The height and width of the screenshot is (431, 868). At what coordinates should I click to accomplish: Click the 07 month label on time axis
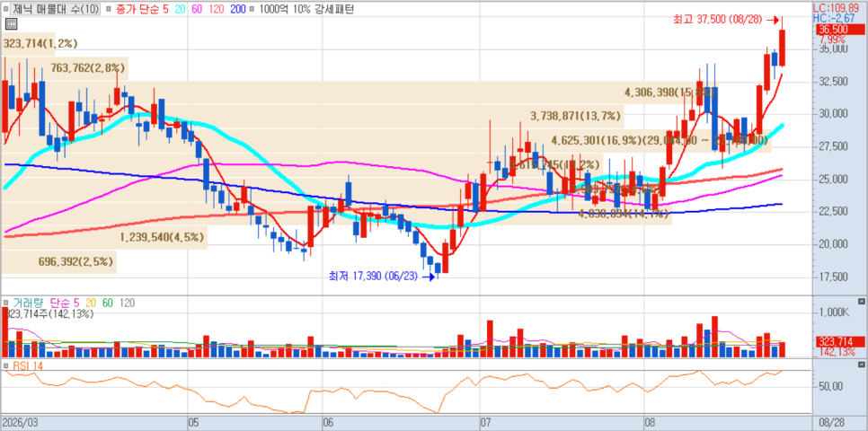(x=485, y=423)
